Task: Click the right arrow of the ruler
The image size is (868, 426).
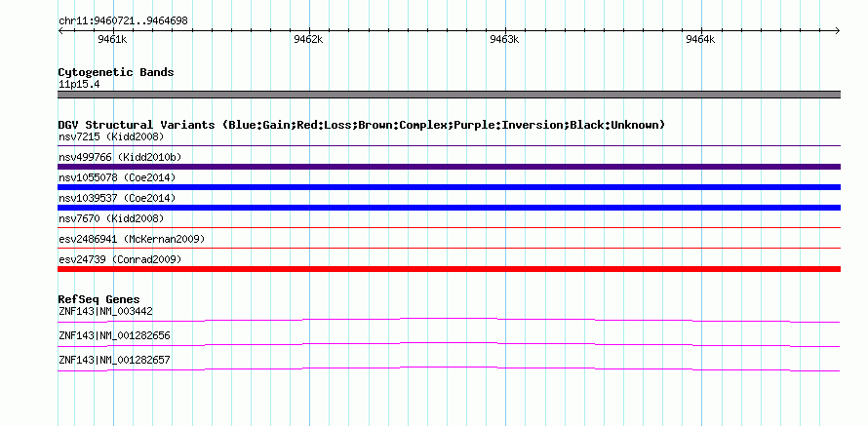Action: point(838,31)
